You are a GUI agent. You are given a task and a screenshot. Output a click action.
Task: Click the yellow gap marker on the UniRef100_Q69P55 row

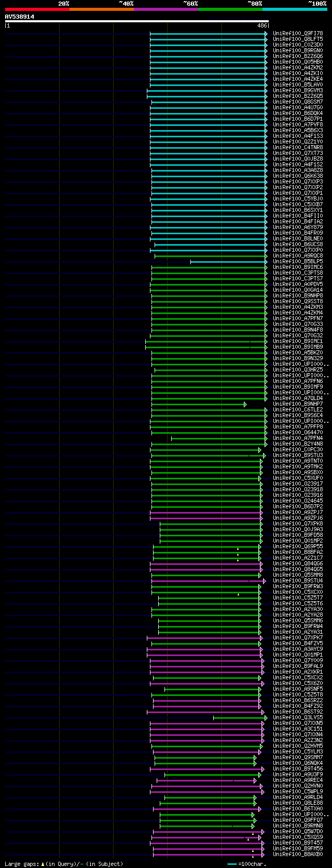238,548
